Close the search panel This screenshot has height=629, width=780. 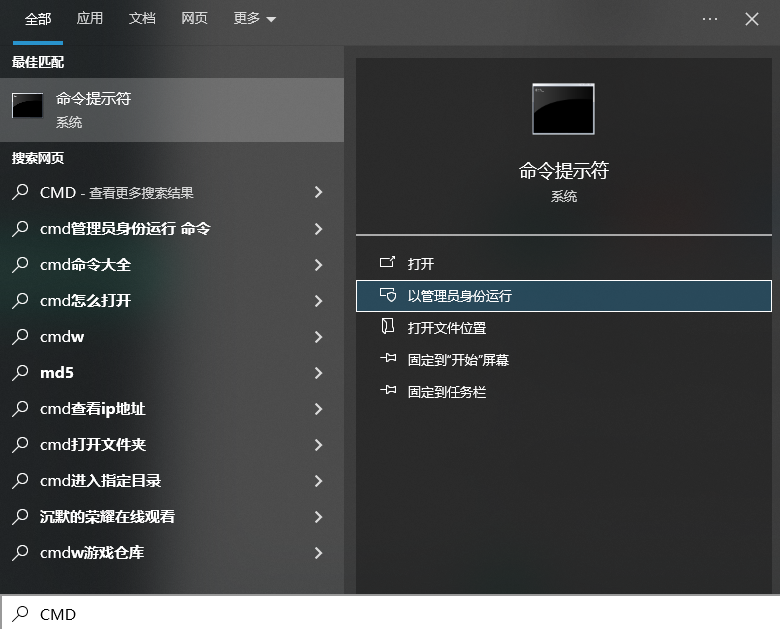[752, 19]
